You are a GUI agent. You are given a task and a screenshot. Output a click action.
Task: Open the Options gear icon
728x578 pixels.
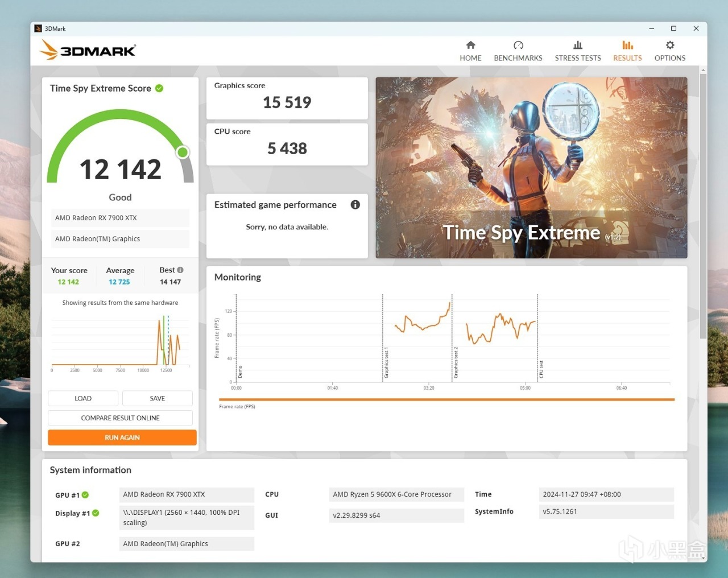pyautogui.click(x=670, y=45)
